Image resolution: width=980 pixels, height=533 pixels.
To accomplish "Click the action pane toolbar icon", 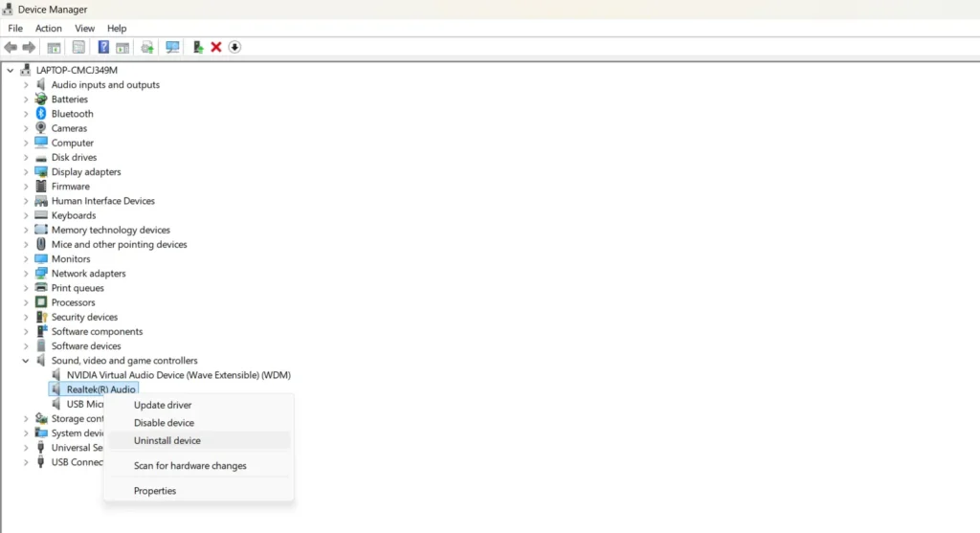I will 122,47.
